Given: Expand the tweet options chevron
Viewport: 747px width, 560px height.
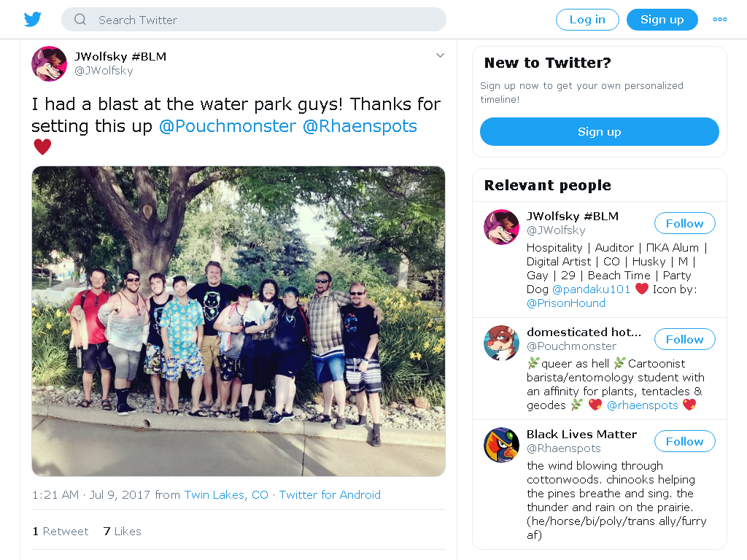Looking at the screenshot, I should click(440, 55).
